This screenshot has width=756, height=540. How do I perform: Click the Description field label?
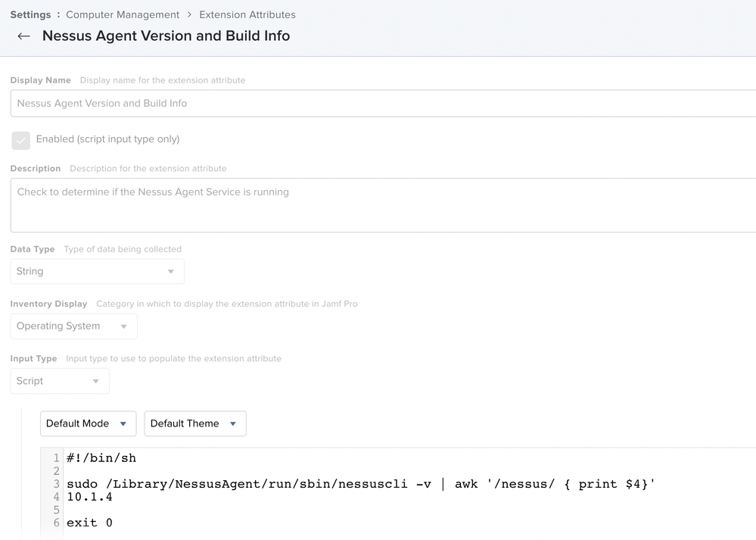click(36, 168)
